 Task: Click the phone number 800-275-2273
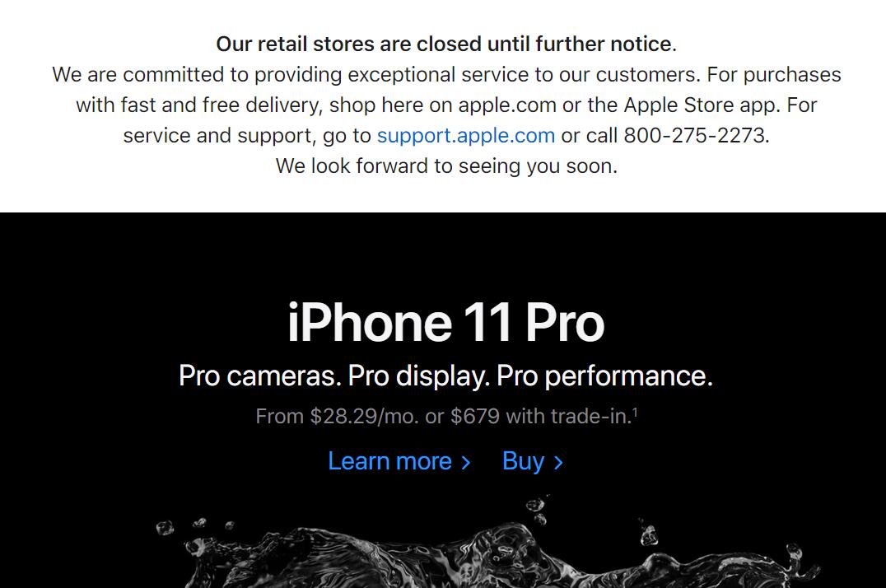[694, 136]
